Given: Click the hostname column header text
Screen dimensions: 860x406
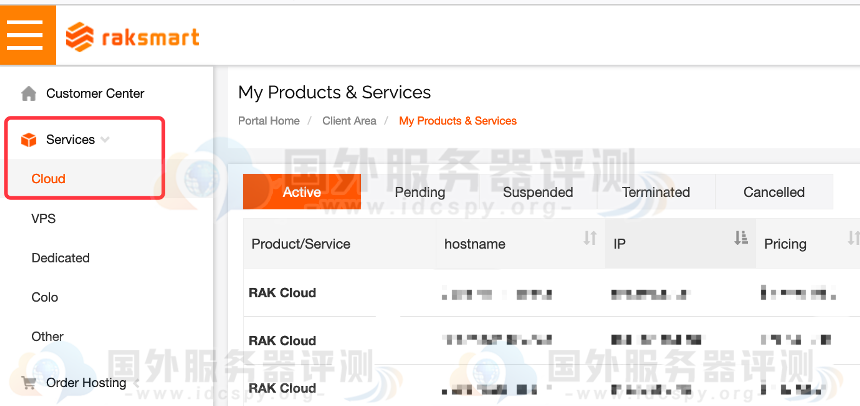Looking at the screenshot, I should click(x=475, y=244).
